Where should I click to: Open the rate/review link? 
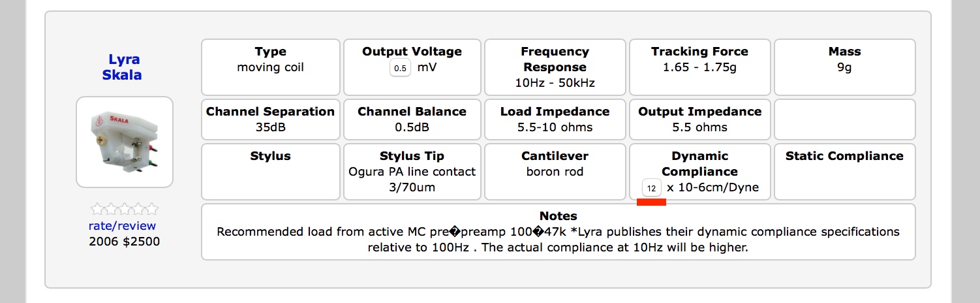click(123, 226)
